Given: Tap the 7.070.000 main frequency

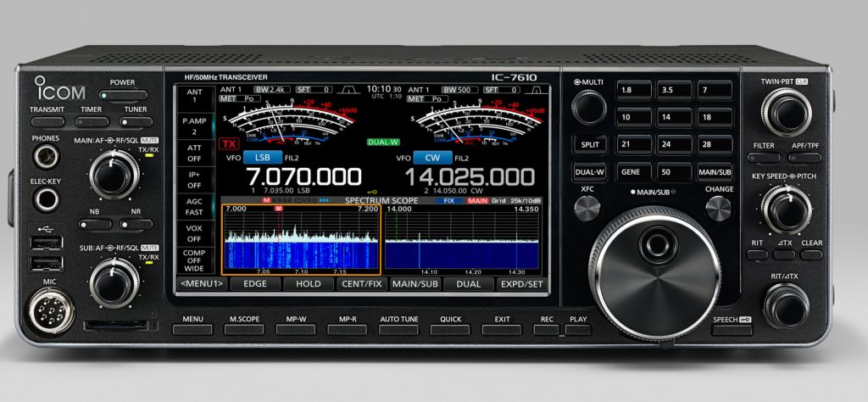Looking at the screenshot, I should tap(304, 176).
